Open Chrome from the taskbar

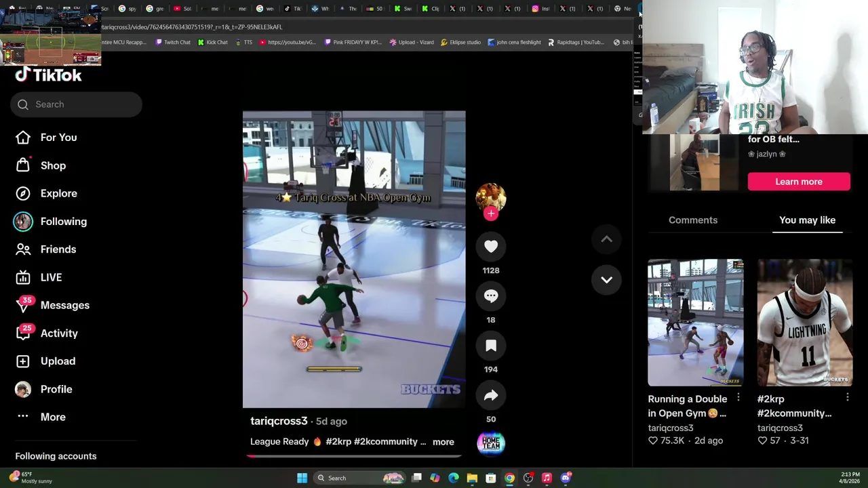coord(509,478)
